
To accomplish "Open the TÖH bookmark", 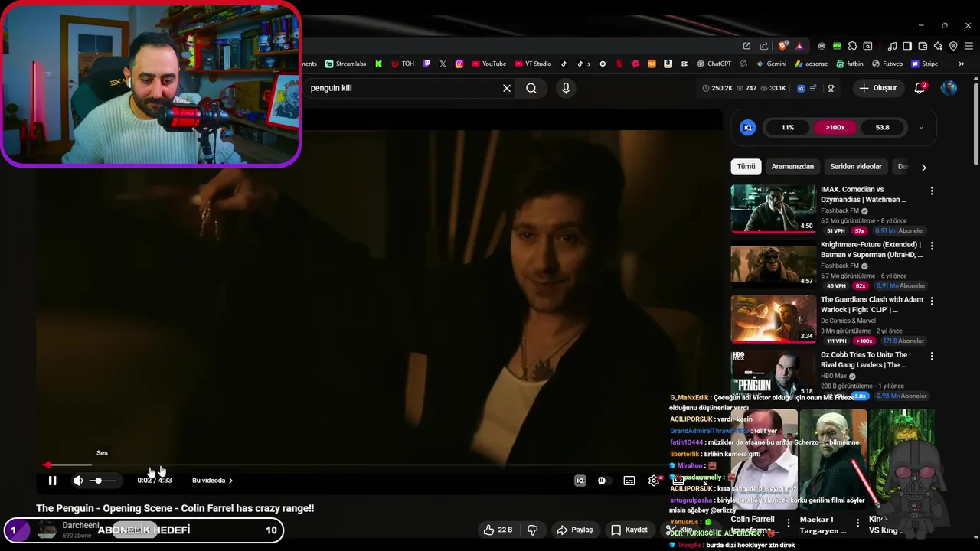I will [x=402, y=64].
